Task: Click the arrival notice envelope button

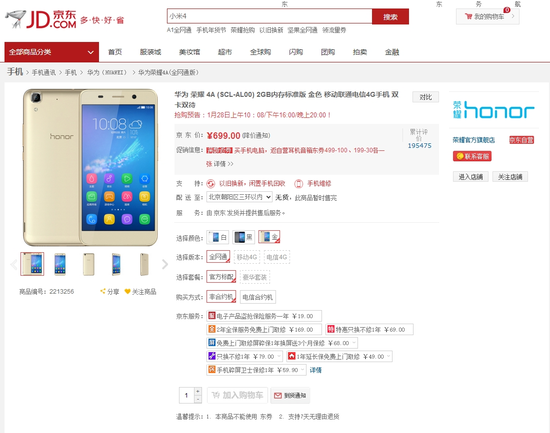Action: [x=290, y=395]
